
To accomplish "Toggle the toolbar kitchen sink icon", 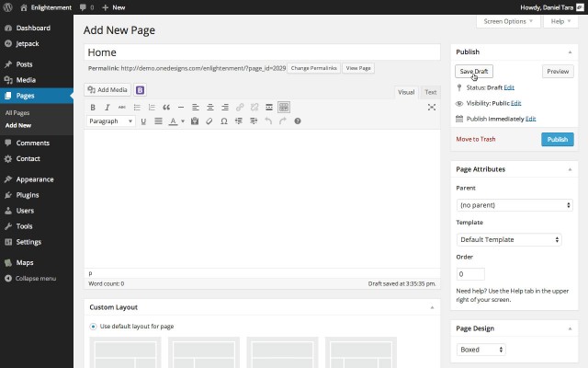I will tap(284, 108).
